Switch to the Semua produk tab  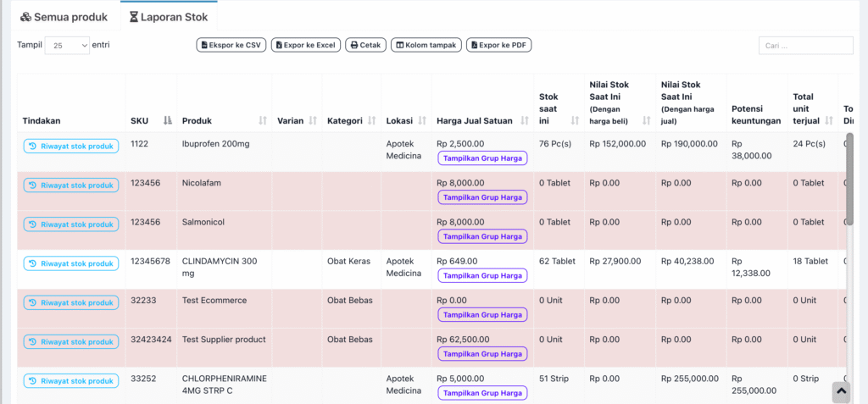pyautogui.click(x=64, y=17)
